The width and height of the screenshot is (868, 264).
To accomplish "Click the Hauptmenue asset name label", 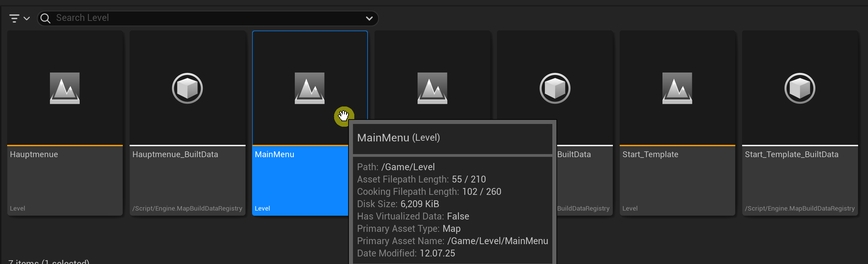I will 34,154.
